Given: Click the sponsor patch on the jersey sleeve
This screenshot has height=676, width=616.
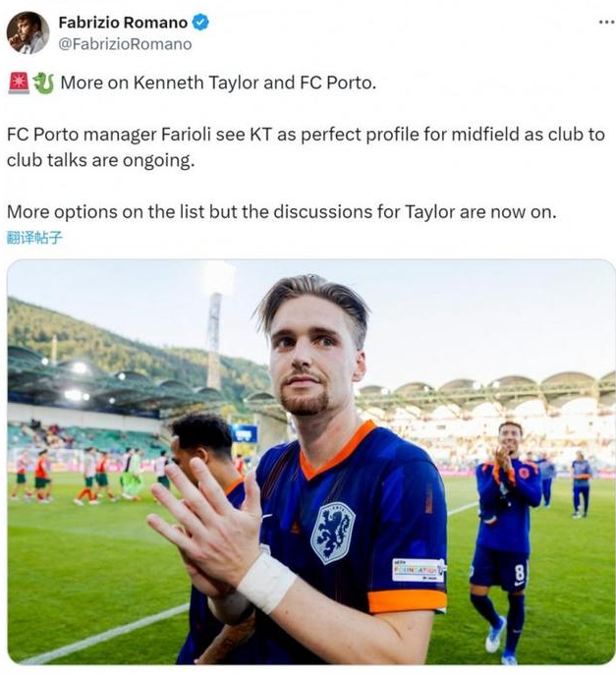Looking at the screenshot, I should tap(418, 570).
